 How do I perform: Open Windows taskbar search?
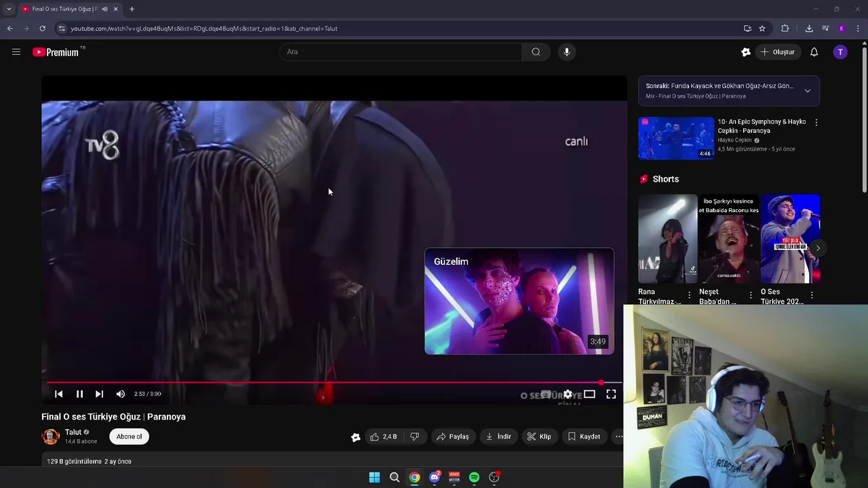[394, 477]
